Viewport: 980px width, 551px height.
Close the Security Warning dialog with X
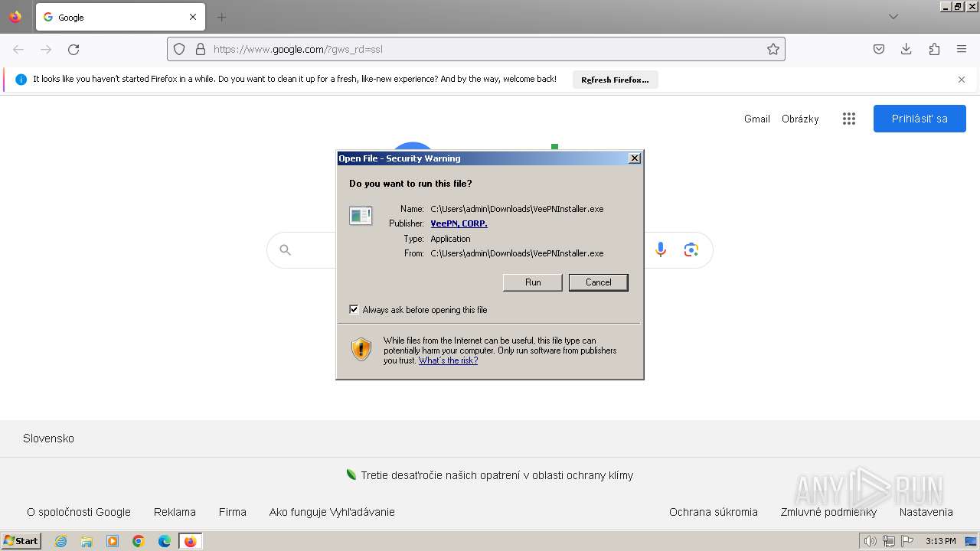click(634, 158)
